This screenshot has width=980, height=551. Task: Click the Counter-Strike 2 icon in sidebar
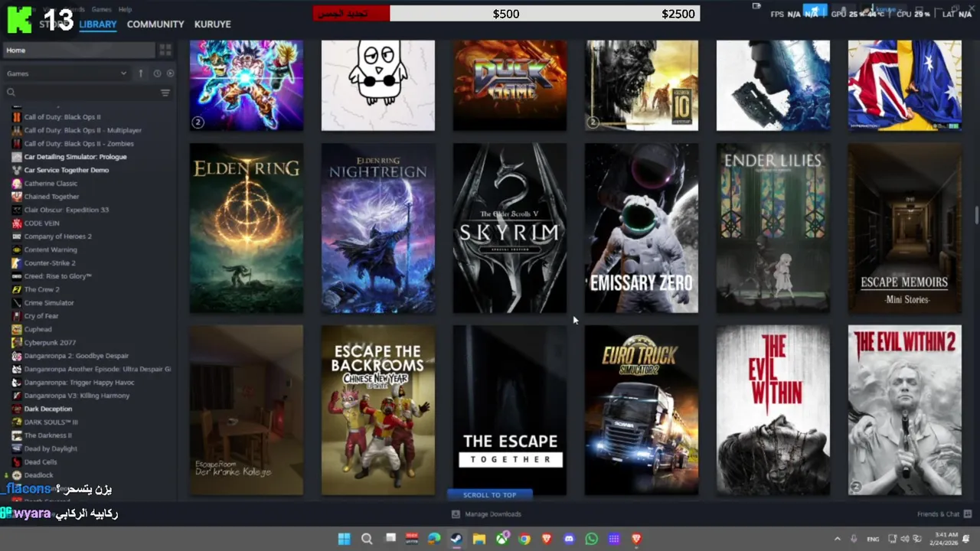coord(17,263)
